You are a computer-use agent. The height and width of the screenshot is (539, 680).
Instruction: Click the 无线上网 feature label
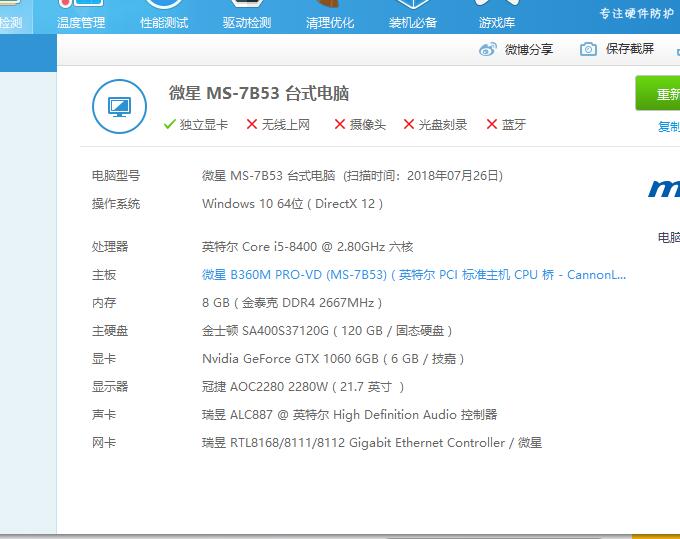point(285,125)
